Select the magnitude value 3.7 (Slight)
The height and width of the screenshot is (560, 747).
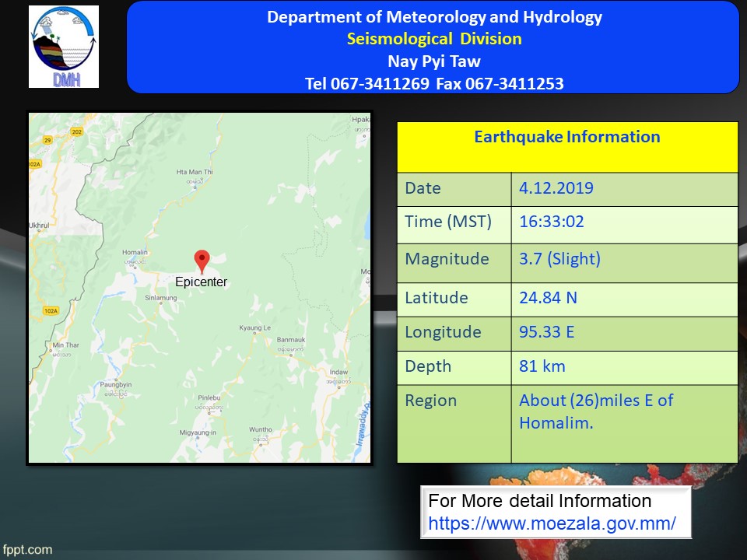(x=559, y=259)
